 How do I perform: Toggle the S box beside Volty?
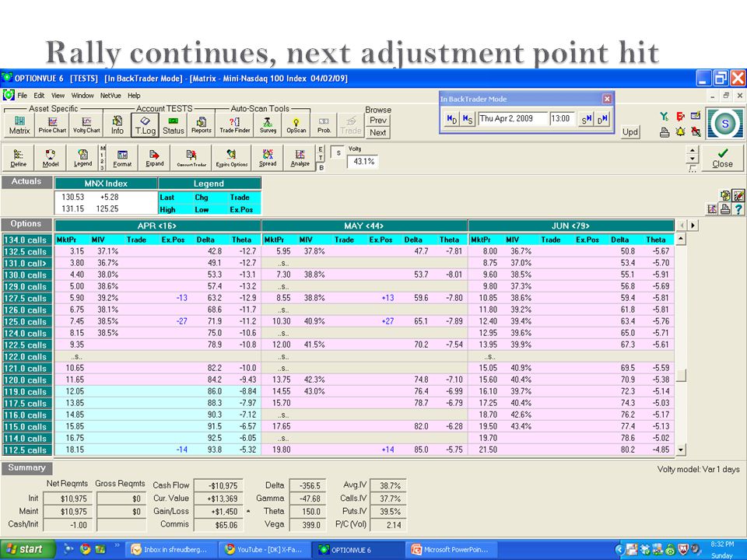(x=338, y=152)
